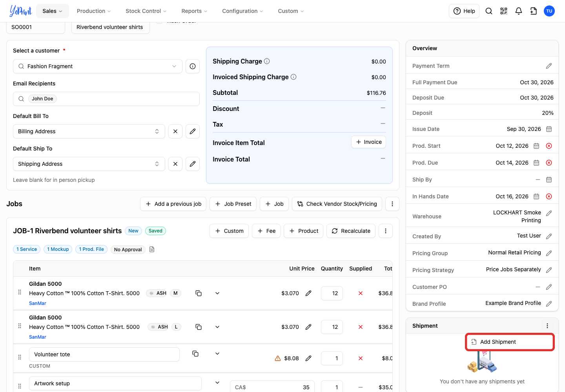Image resolution: width=565 pixels, height=392 pixels.
Task: Expand the Gildan 5000 size L row chevron
Action: (x=217, y=327)
